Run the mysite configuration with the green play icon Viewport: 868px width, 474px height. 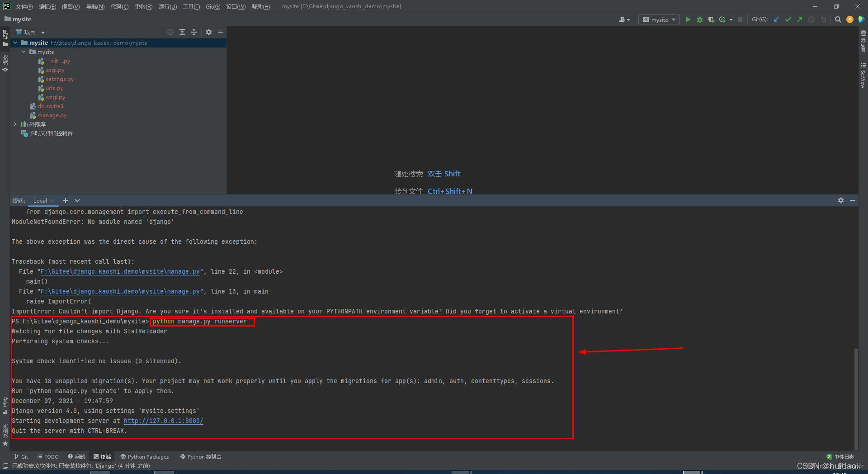(x=688, y=19)
